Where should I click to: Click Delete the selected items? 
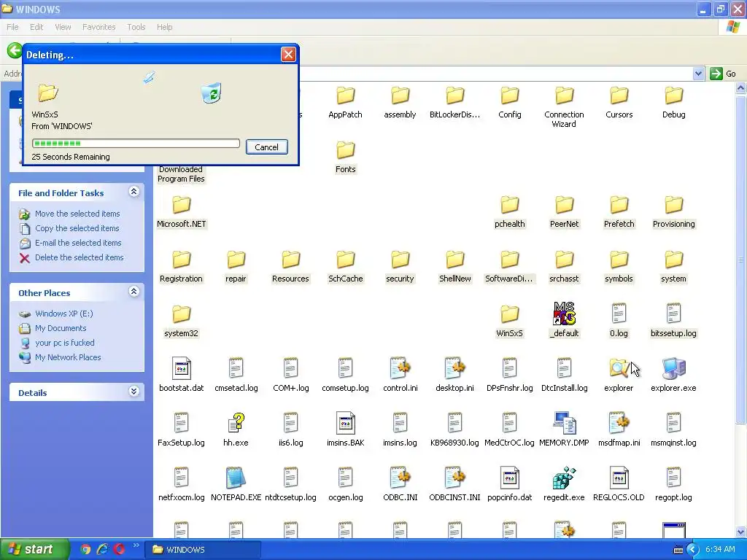(79, 257)
